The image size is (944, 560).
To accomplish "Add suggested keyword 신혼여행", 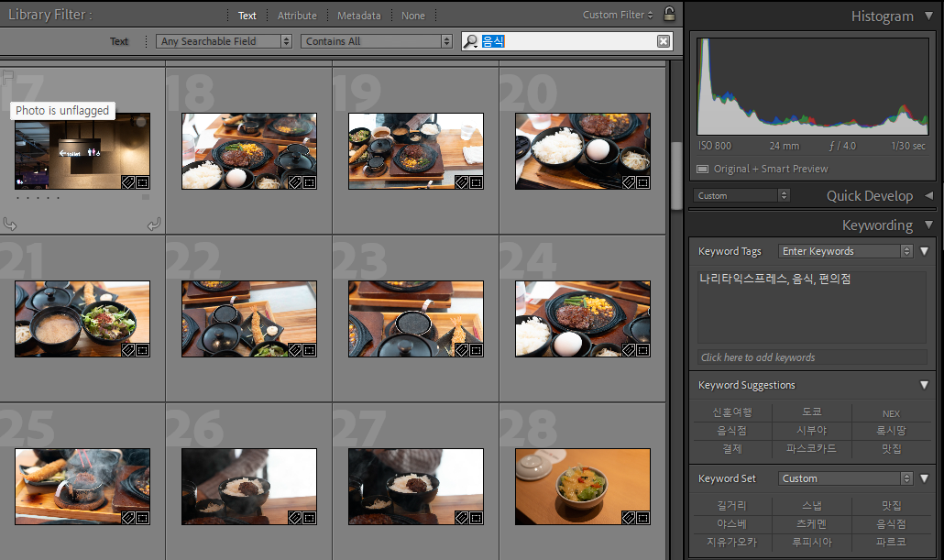I will pos(732,412).
